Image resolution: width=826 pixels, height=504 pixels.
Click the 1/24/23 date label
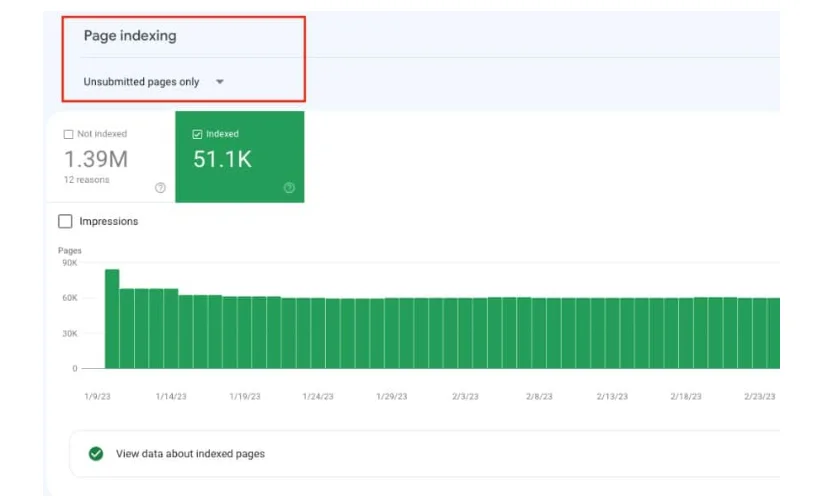point(318,396)
